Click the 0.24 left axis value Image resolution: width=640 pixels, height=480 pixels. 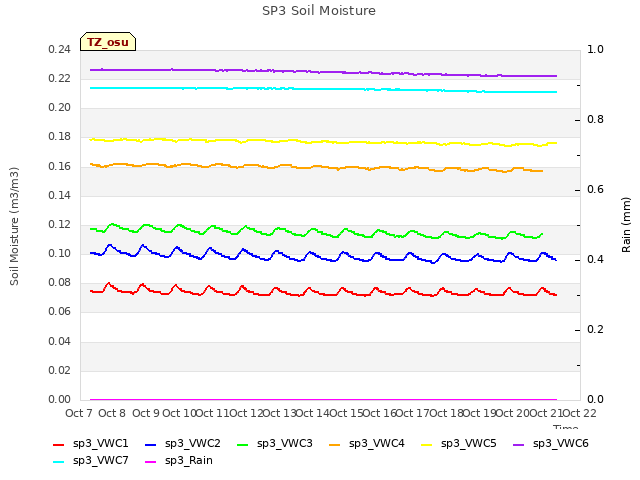point(60,50)
